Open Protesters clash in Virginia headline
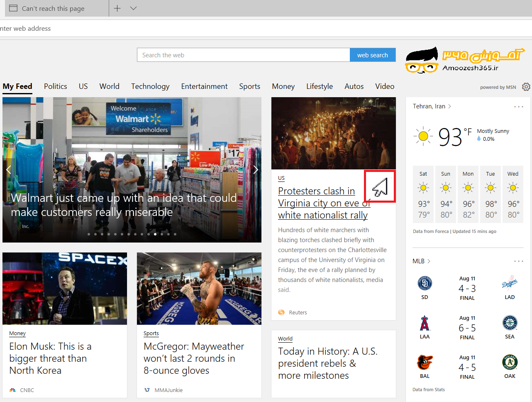 (x=323, y=203)
